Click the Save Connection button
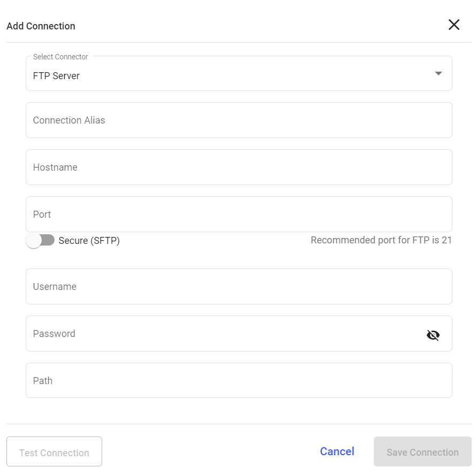The height and width of the screenshot is (475, 476). [423, 452]
